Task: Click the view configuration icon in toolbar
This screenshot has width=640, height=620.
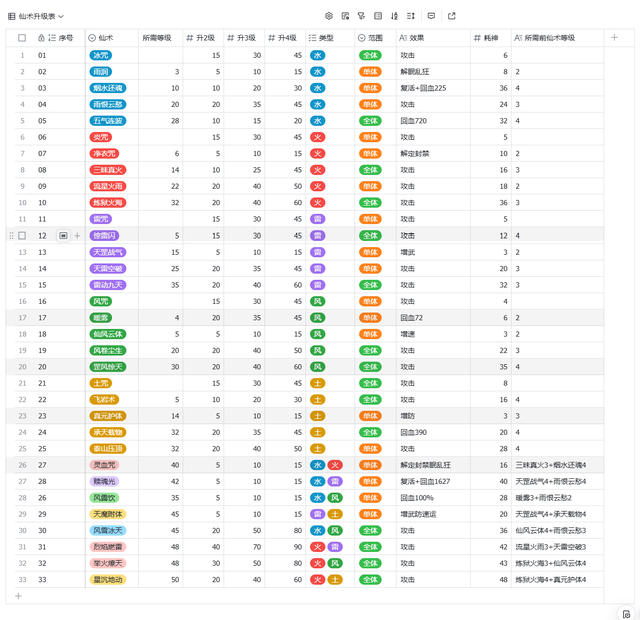Action: (x=345, y=16)
